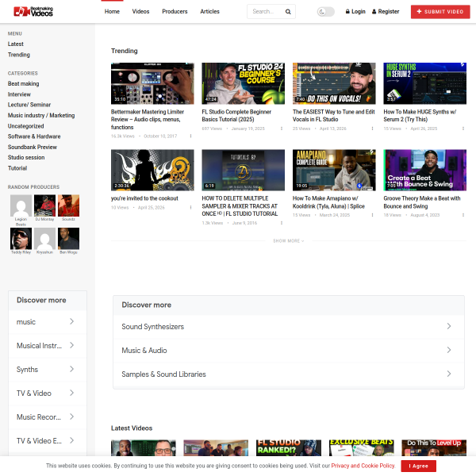Open the Articles menu item
Image resolution: width=476 pixels, height=476 pixels.
(209, 12)
